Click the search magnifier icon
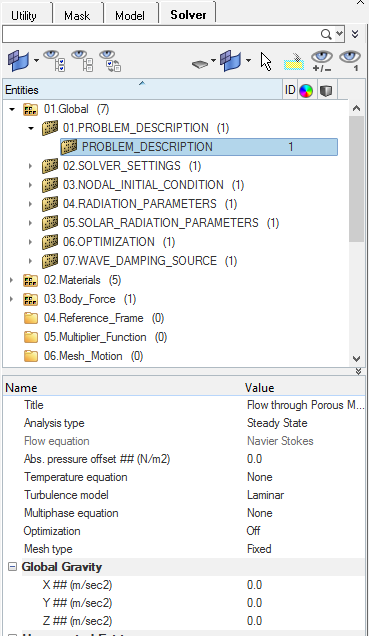This screenshot has width=369, height=636. [326, 34]
